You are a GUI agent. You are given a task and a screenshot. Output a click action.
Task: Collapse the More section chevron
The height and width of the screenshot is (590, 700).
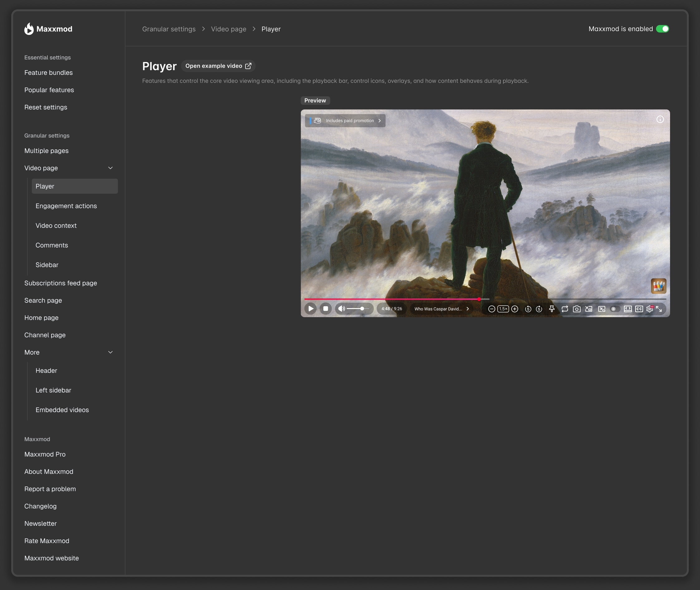pyautogui.click(x=110, y=352)
